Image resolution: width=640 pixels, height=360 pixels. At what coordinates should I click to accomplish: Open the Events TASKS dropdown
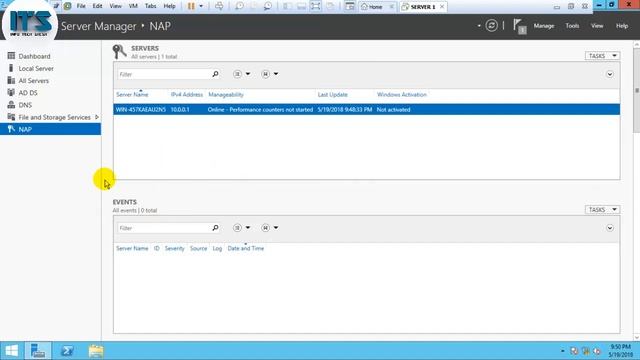point(602,210)
